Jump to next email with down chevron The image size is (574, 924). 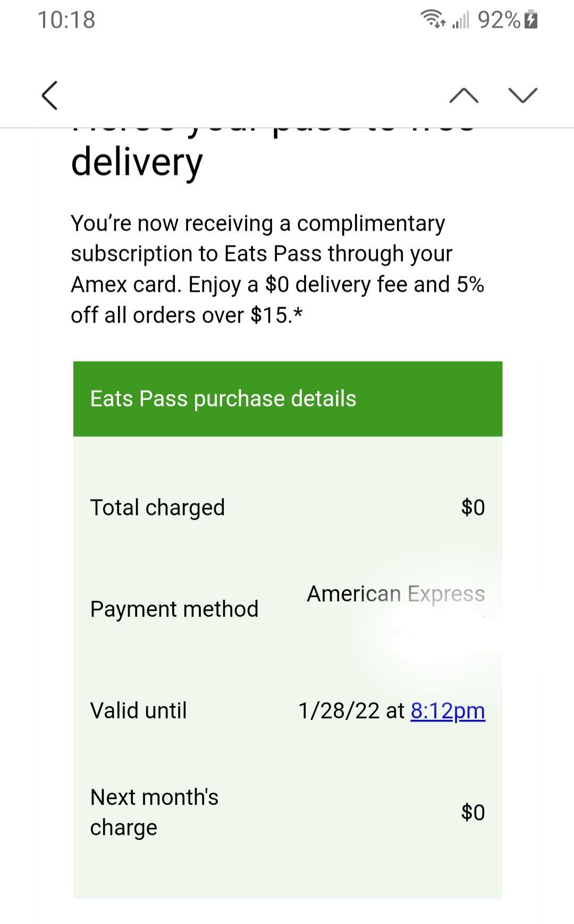tap(523, 95)
